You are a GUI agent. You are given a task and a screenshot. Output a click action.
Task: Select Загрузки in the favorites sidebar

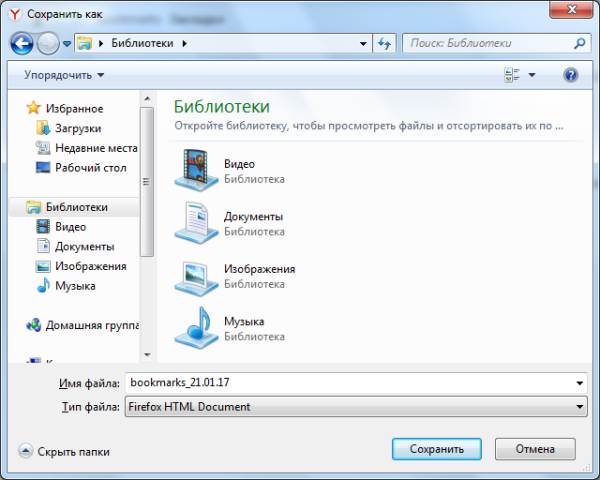click(x=77, y=128)
